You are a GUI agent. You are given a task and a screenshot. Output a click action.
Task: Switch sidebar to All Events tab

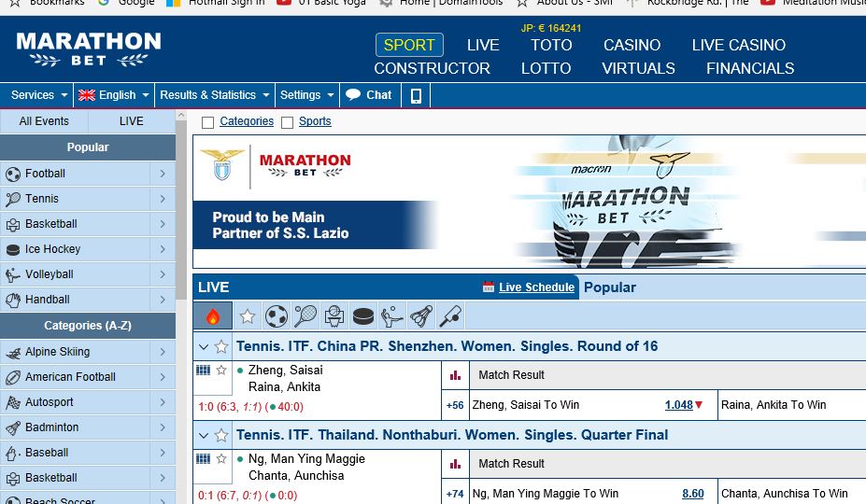coord(44,121)
